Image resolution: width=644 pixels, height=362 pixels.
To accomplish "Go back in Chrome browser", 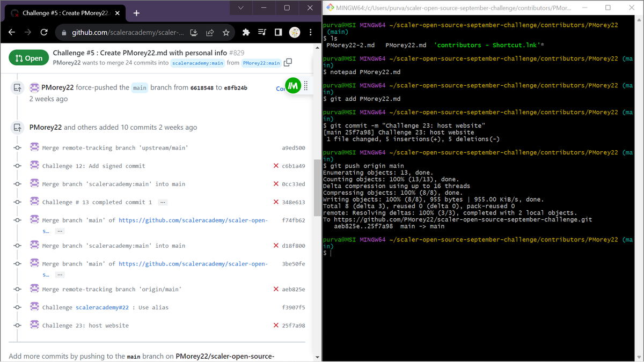I will click(x=12, y=33).
